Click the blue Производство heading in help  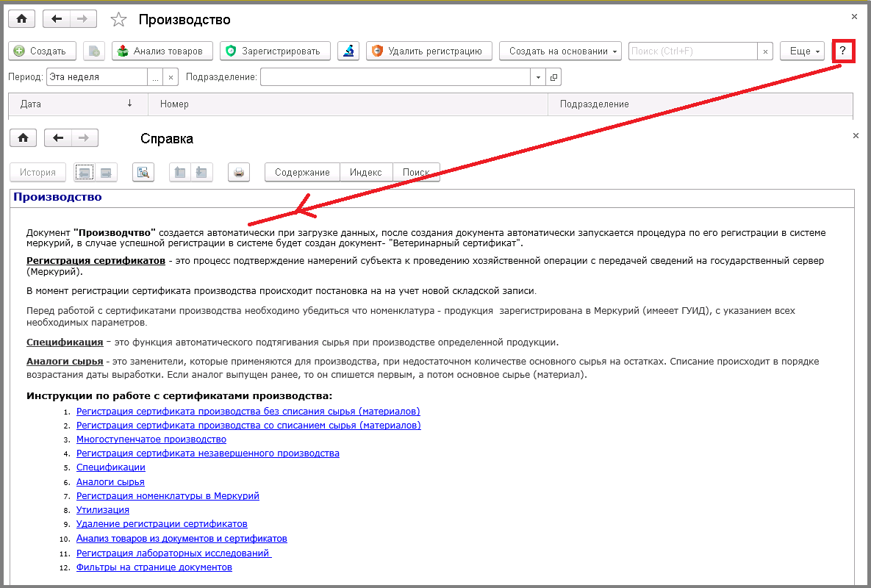[x=58, y=197]
